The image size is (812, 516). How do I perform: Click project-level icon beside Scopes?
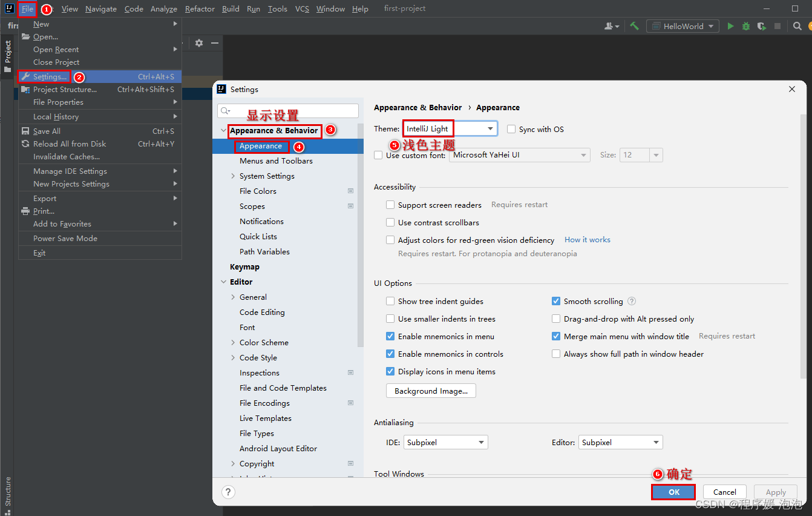pos(350,206)
